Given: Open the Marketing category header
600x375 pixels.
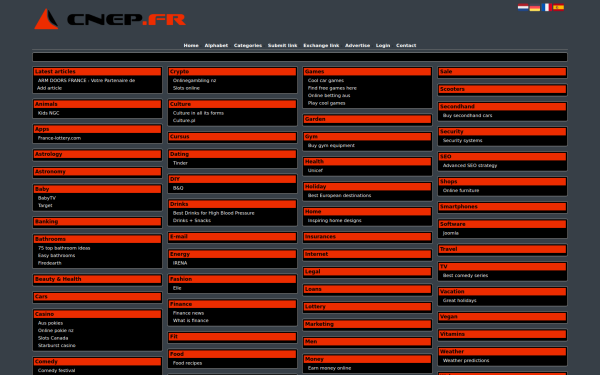Looking at the screenshot, I should coord(367,324).
